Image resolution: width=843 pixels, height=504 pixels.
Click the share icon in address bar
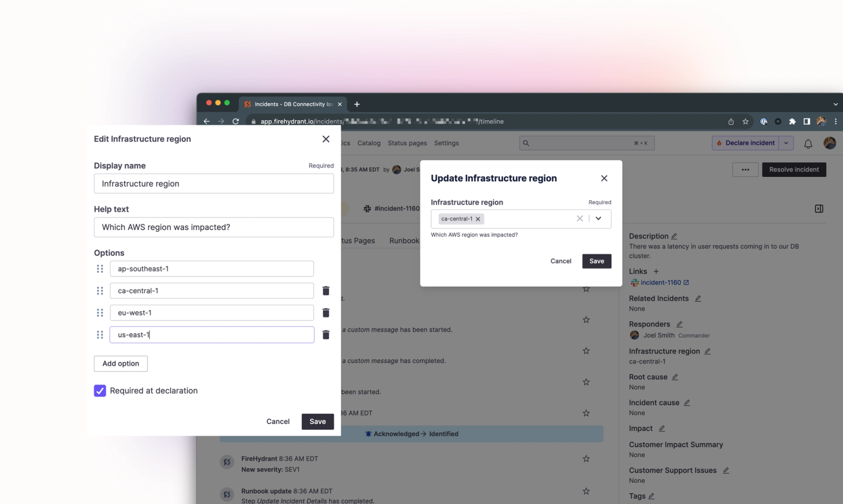731,122
